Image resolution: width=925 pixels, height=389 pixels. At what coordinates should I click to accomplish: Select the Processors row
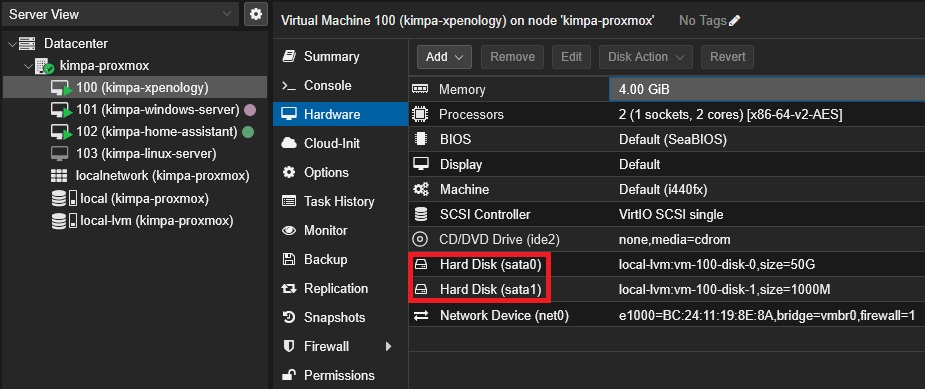[x=667, y=115]
